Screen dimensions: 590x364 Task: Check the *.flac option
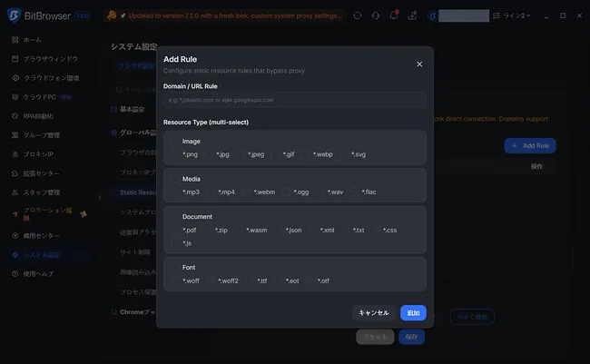pyautogui.click(x=354, y=192)
